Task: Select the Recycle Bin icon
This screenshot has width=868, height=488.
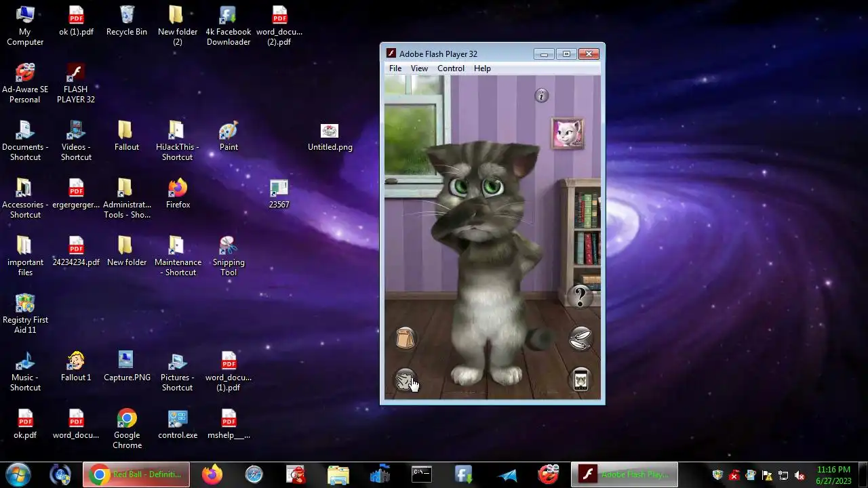Action: 127,21
